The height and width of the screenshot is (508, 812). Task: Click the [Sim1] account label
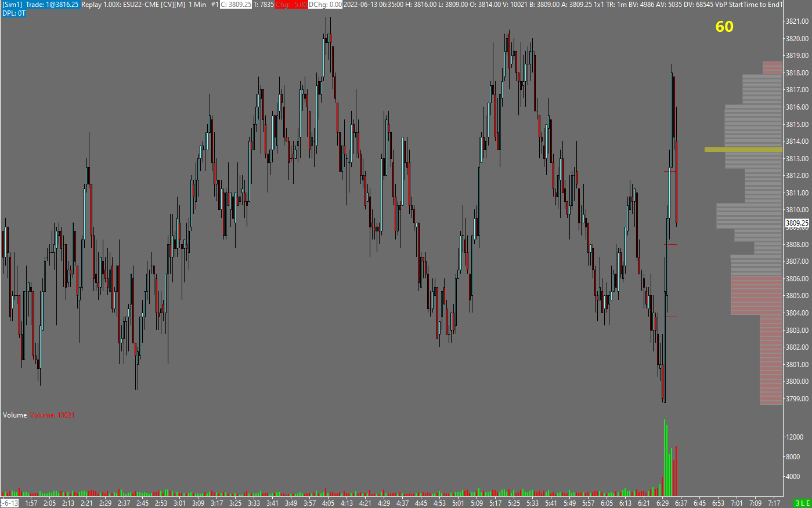[12, 5]
